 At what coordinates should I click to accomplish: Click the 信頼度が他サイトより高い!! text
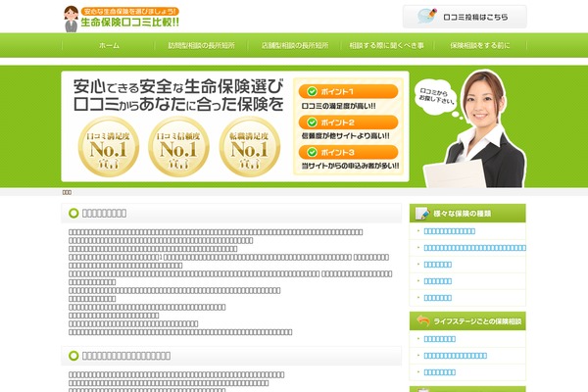[345, 136]
